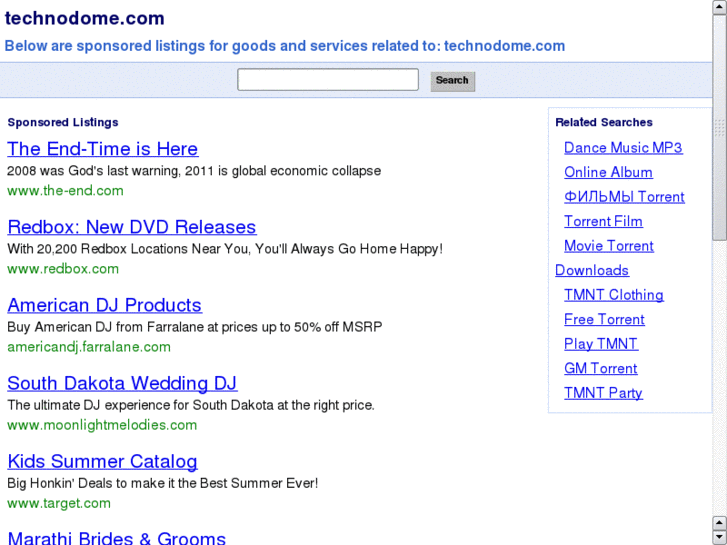Open 'American DJ Products' listing
Screen dimensions: 727x545
[104, 305]
